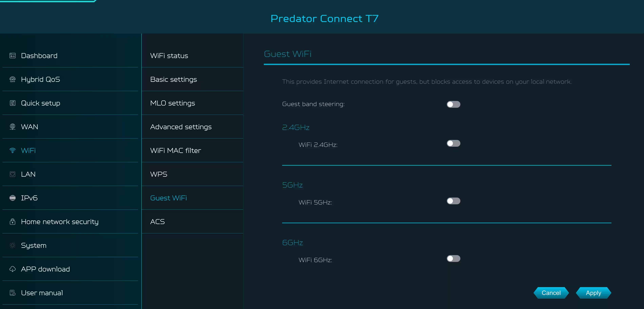Viewport: 644px width, 309px height.
Task: Click the Home network security lock icon
Action: (x=13, y=222)
